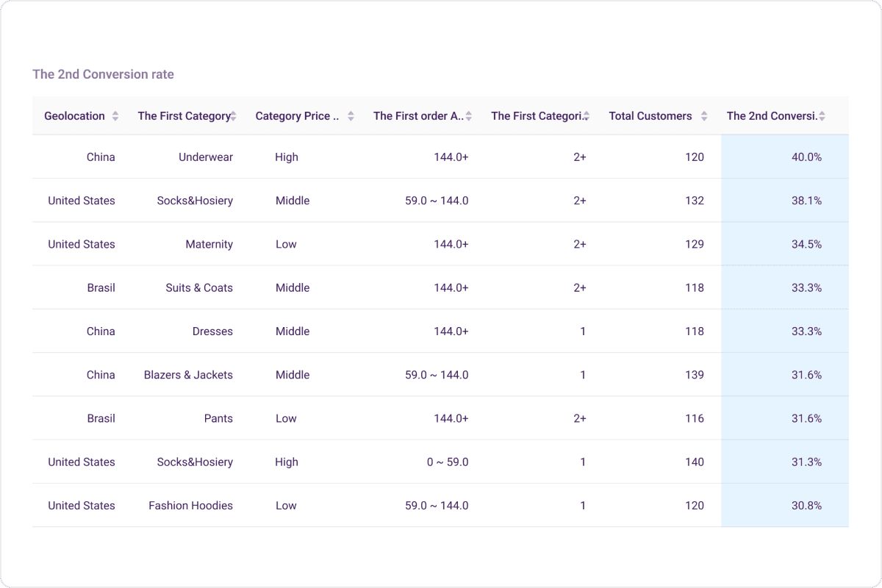Select the Maternity category cell
Viewport: 882px width, 588px height.
(209, 245)
